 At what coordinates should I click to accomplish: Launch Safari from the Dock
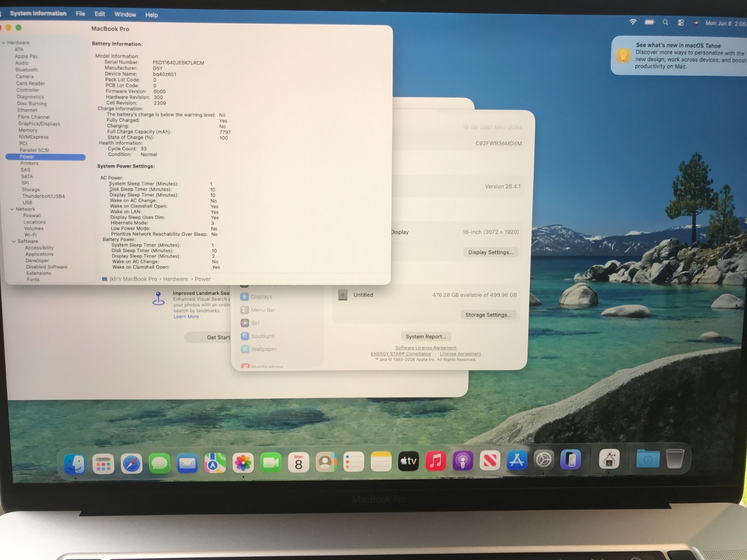pyautogui.click(x=131, y=464)
